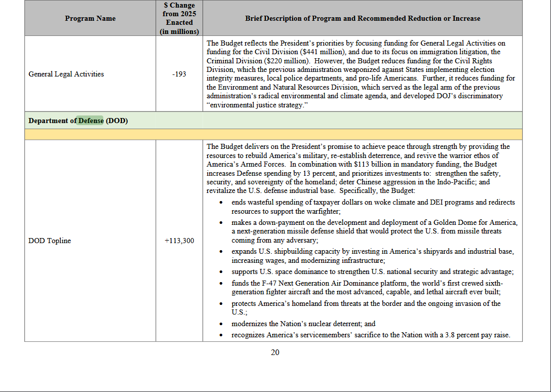Click the bullet mentioning 'Golden Dome for America'
Screen dimensions: 551x392
pyautogui.click(x=375, y=231)
